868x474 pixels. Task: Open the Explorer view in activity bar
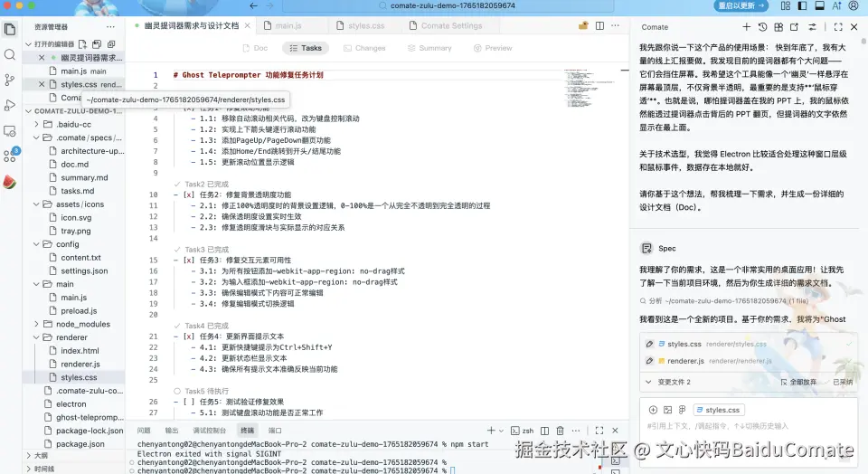(x=10, y=29)
